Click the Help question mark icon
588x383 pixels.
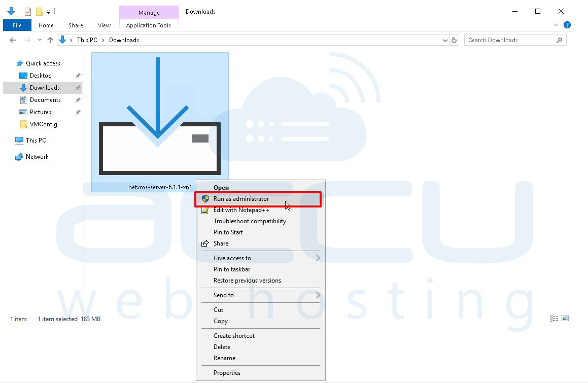[x=567, y=25]
